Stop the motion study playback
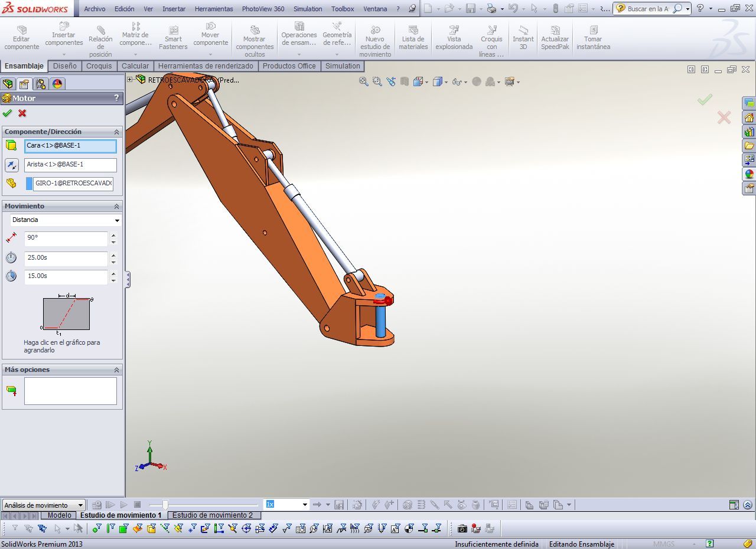 point(138,505)
